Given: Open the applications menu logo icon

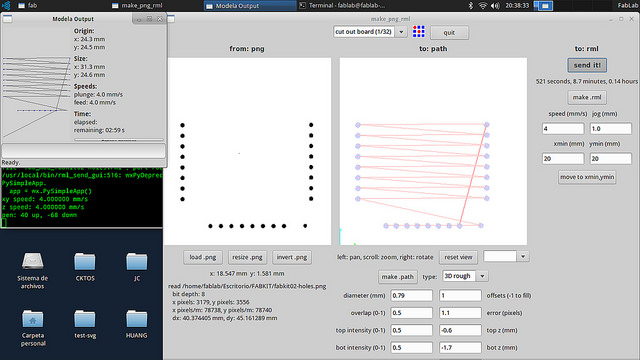Looking at the screenshot, I should pyautogui.click(x=6, y=6).
